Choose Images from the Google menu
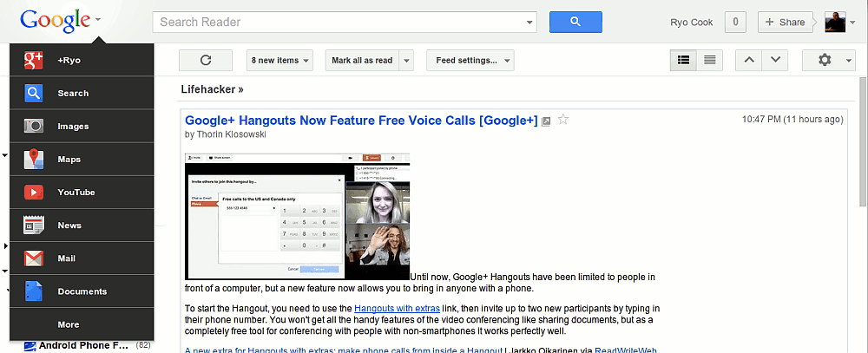This screenshot has height=353, width=868. 82,126
